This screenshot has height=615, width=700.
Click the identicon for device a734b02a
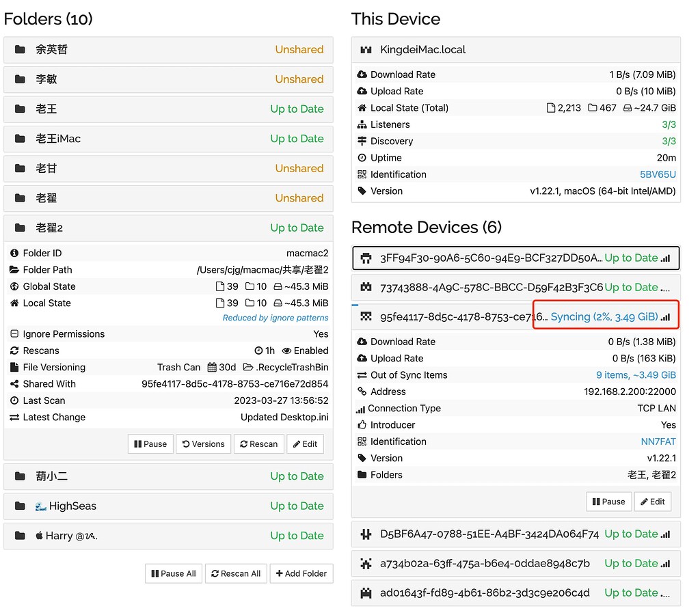[366, 564]
